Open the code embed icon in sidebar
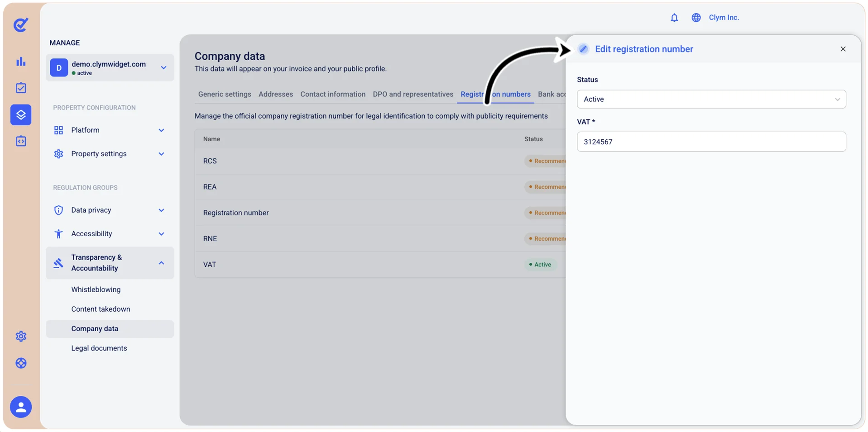 pos(21,141)
